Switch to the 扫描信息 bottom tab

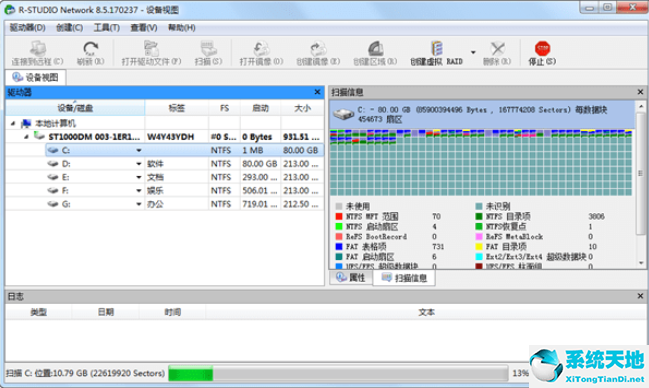tap(404, 278)
